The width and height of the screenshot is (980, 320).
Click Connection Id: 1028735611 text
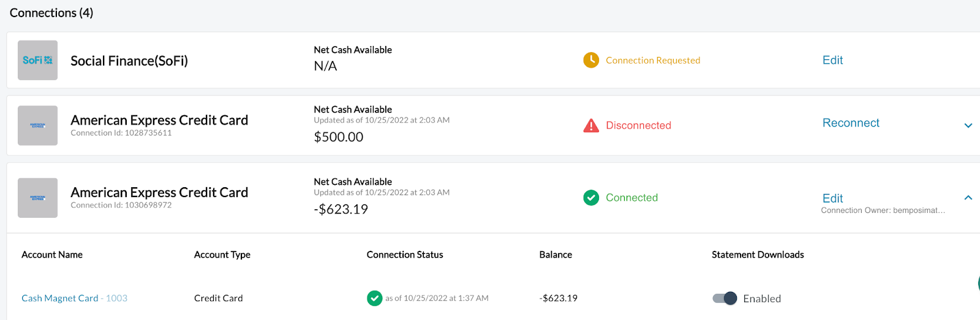(x=121, y=133)
